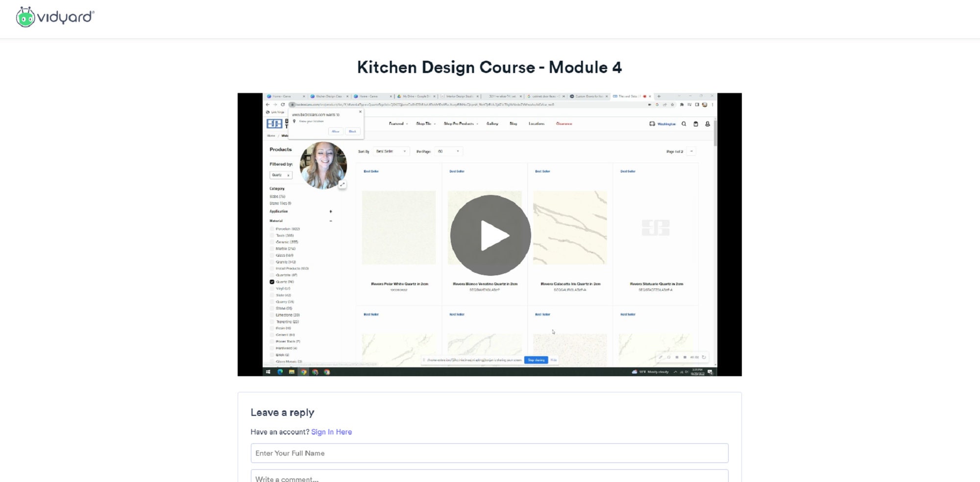The image size is (980, 482).
Task: Click the Chrome profile avatar icon
Action: tap(704, 104)
